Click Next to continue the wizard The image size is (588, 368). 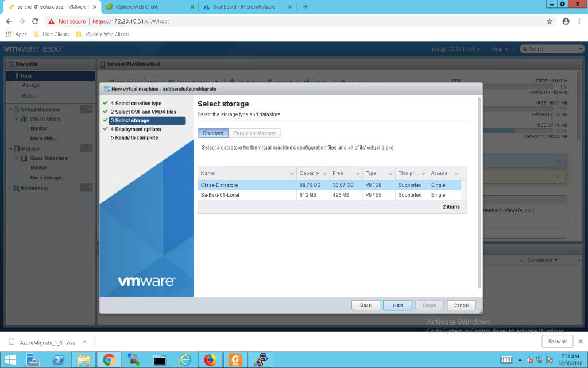[397, 305]
